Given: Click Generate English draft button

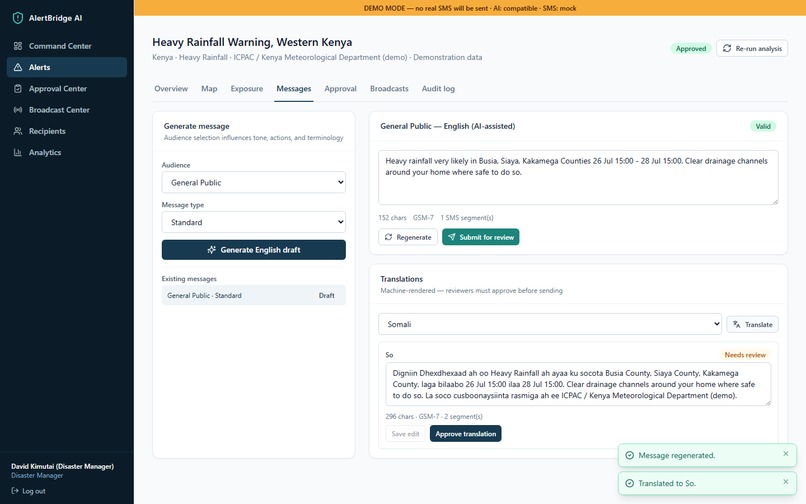Looking at the screenshot, I should pyautogui.click(x=253, y=250).
